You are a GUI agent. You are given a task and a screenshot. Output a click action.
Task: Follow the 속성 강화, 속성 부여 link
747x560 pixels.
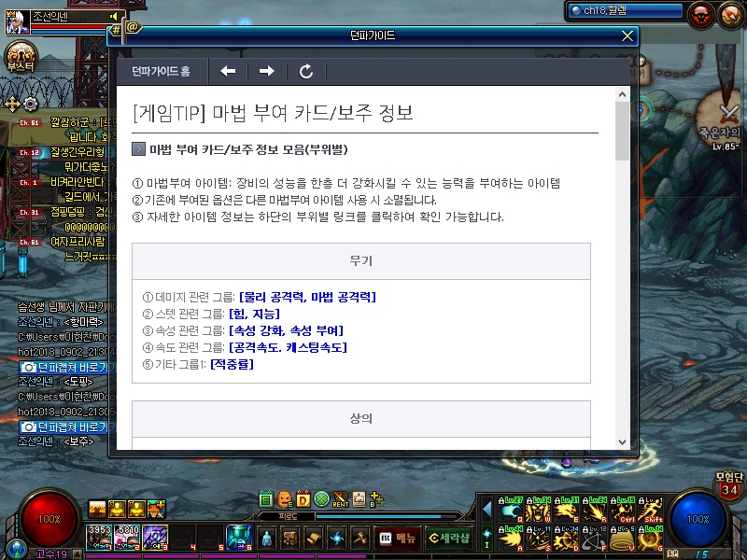pyautogui.click(x=286, y=330)
